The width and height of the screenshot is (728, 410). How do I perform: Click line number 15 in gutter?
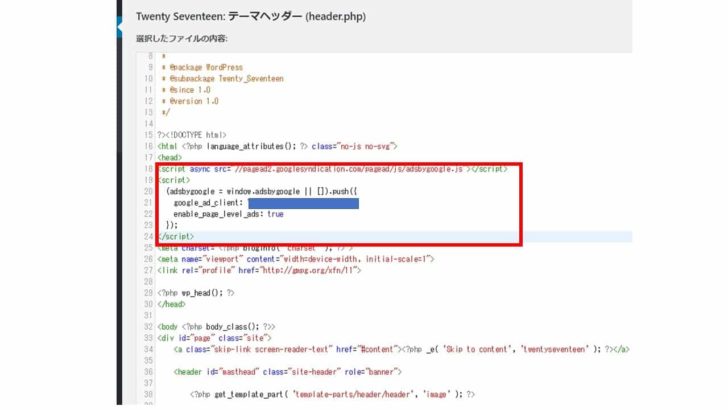tap(149, 133)
